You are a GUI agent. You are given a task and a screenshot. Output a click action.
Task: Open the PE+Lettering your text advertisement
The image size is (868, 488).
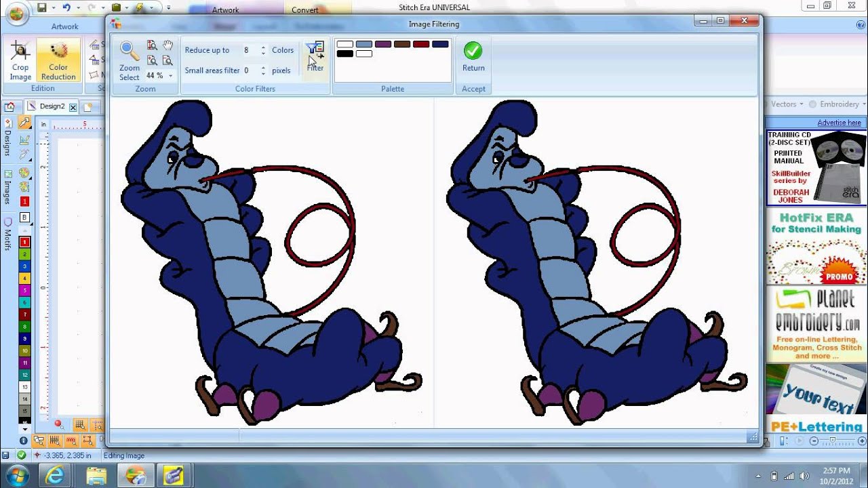(x=816, y=399)
